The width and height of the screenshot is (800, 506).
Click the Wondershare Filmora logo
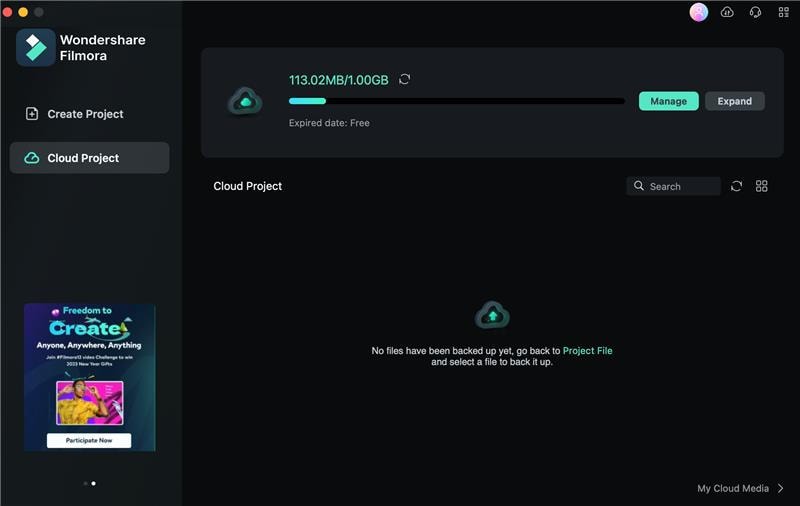[x=36, y=47]
